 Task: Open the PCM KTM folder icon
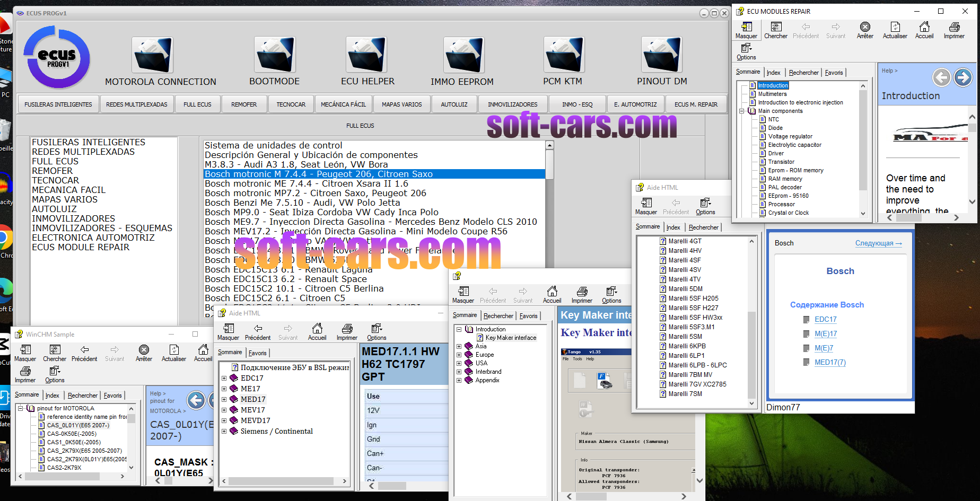pyautogui.click(x=564, y=55)
